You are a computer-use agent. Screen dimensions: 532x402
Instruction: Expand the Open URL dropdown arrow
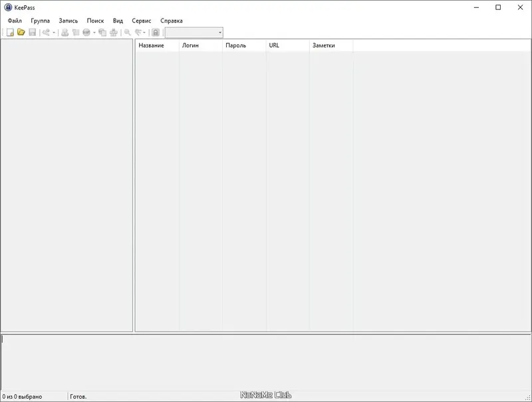point(94,33)
